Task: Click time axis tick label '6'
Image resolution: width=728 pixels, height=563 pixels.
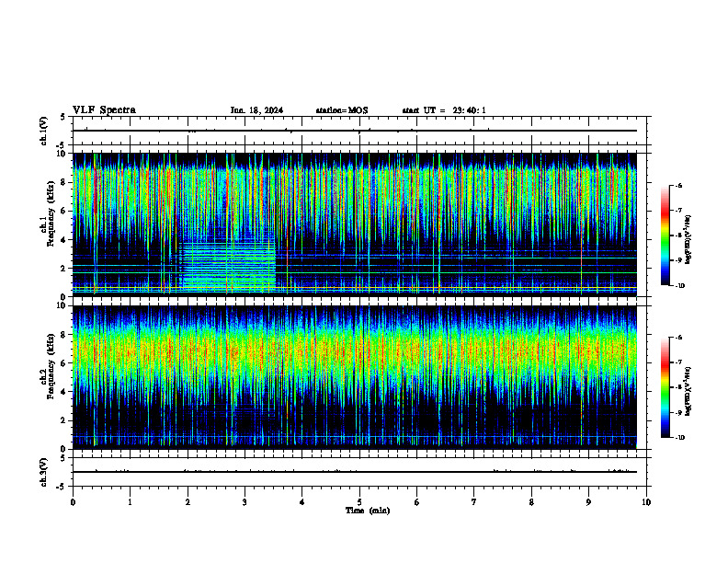Action: coord(416,502)
